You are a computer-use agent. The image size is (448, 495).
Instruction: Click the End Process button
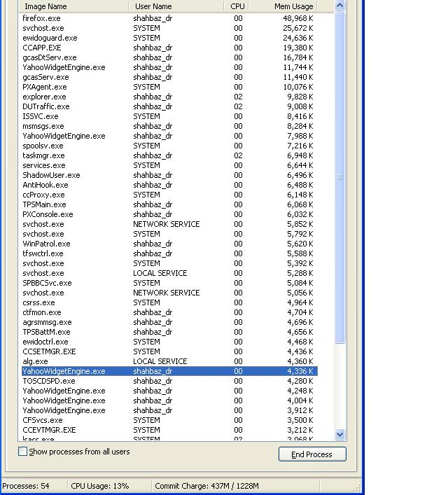(312, 454)
